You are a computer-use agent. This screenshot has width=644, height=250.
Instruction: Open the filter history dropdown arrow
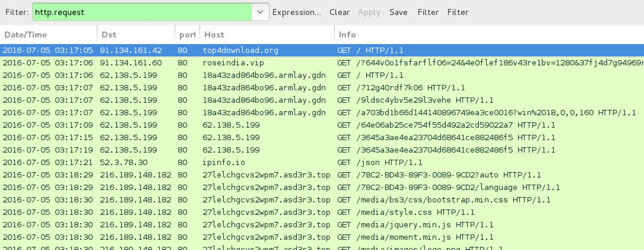tap(260, 12)
